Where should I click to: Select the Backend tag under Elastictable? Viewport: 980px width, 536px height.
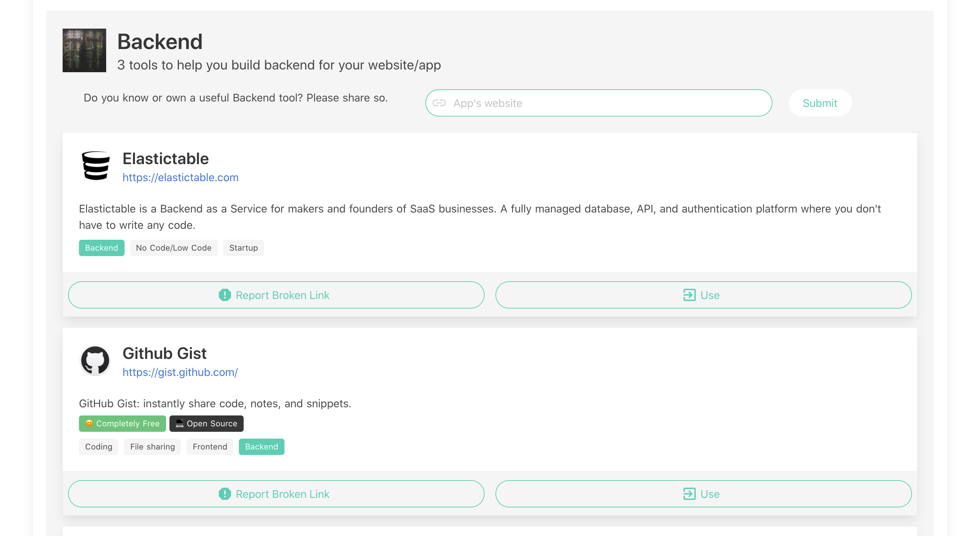[101, 248]
